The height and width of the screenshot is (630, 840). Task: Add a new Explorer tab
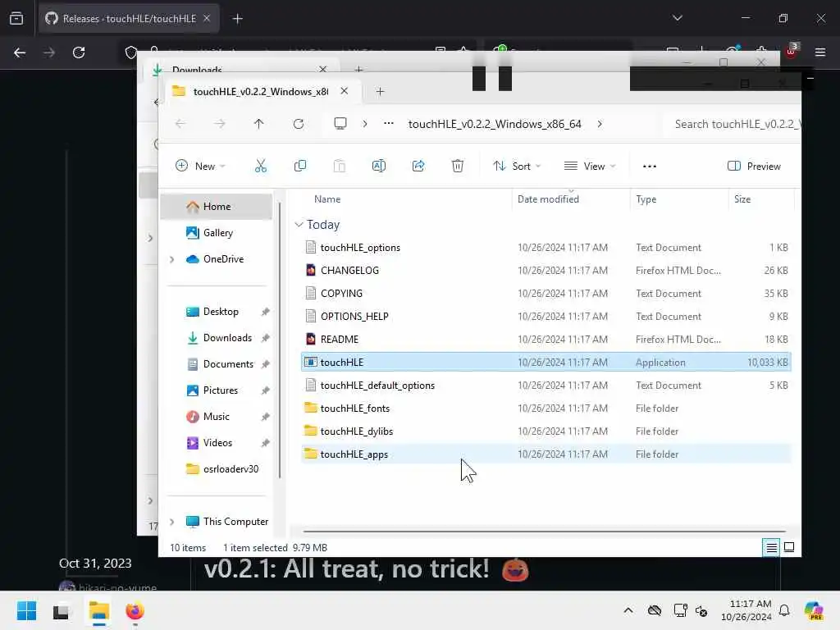(380, 92)
